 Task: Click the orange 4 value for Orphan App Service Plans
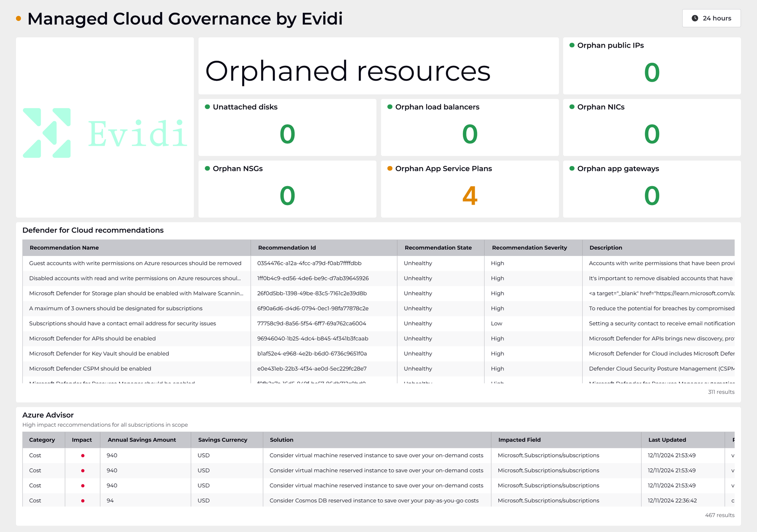point(470,196)
